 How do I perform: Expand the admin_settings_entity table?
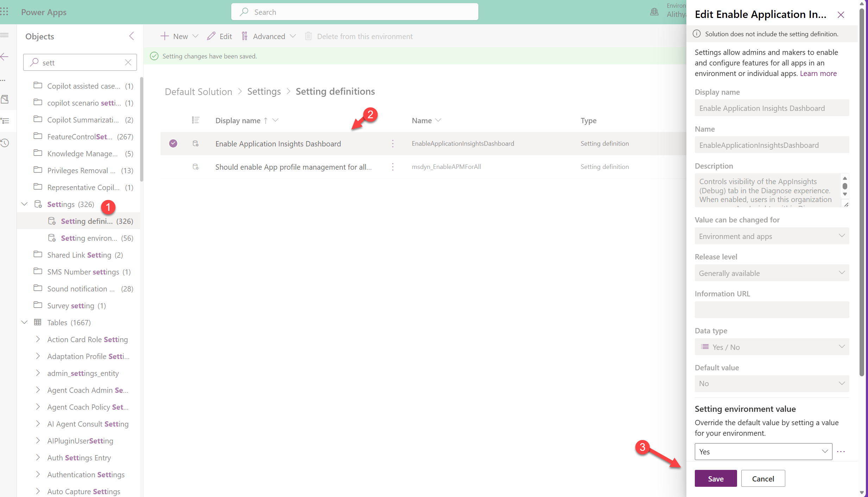(38, 373)
